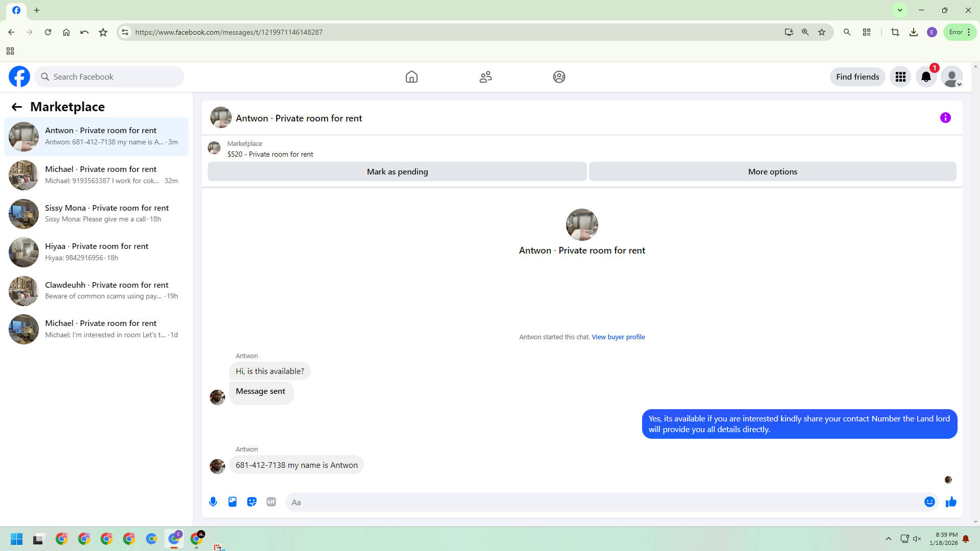Open the emoji picker in message box
The height and width of the screenshot is (551, 980).
point(929,502)
